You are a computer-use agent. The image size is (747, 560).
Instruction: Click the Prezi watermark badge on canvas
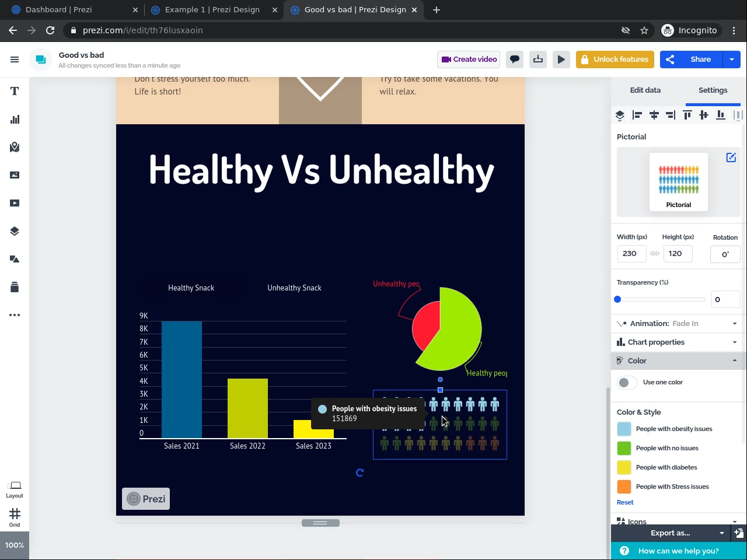(146, 499)
